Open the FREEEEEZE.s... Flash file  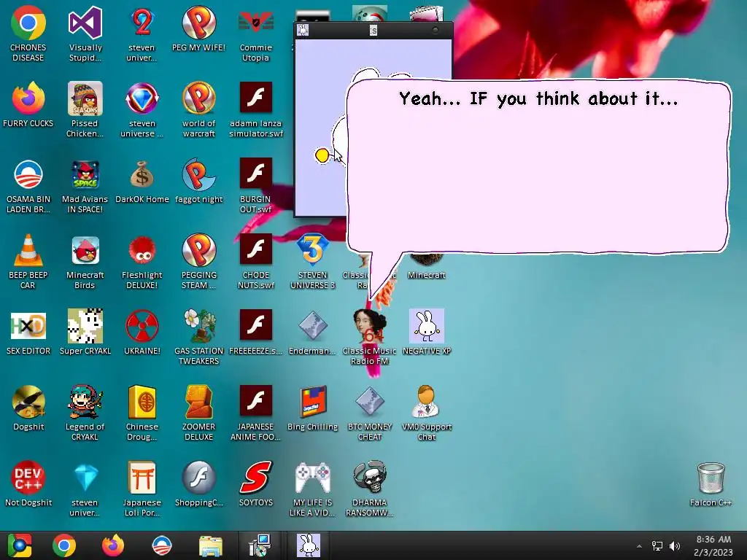pyautogui.click(x=255, y=332)
